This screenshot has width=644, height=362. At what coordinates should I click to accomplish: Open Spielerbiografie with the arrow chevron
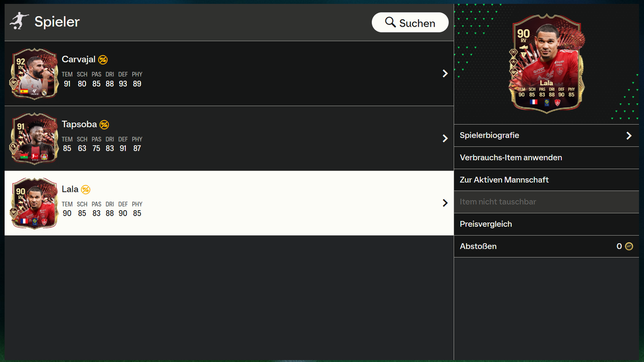[628, 136]
